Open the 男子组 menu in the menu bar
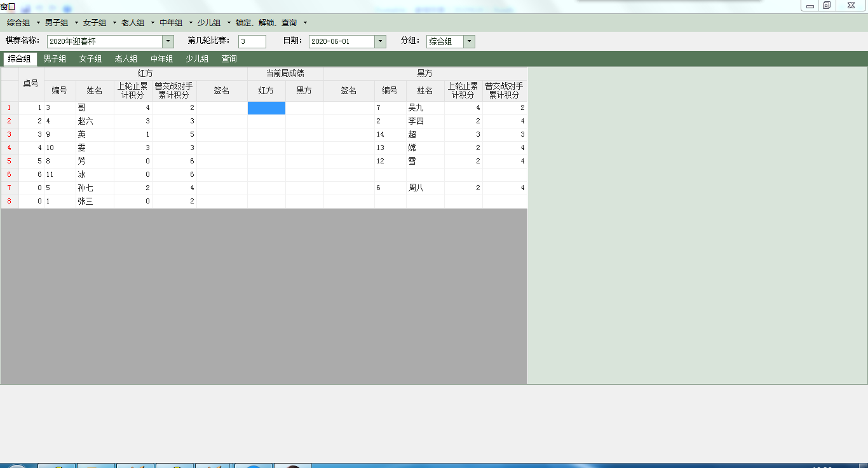The image size is (868, 468). 61,22
